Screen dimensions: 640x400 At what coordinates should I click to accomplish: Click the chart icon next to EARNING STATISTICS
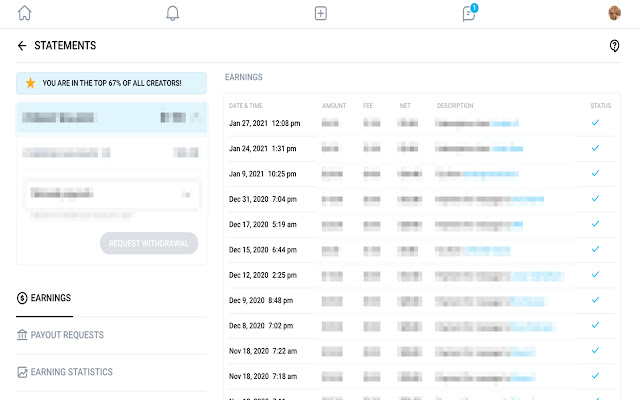22,372
